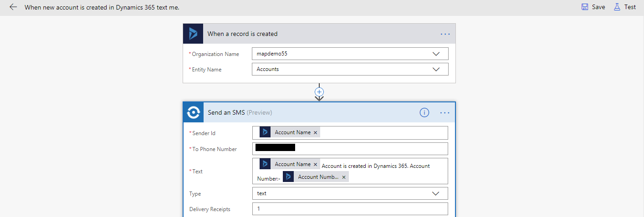Click the Dynamics 365 trigger icon

193,34
